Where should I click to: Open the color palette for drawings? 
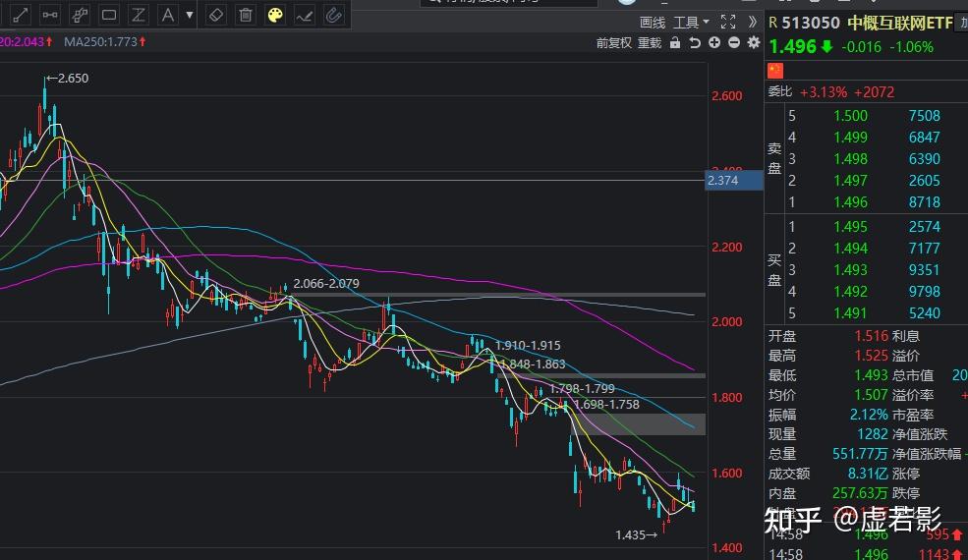[275, 15]
